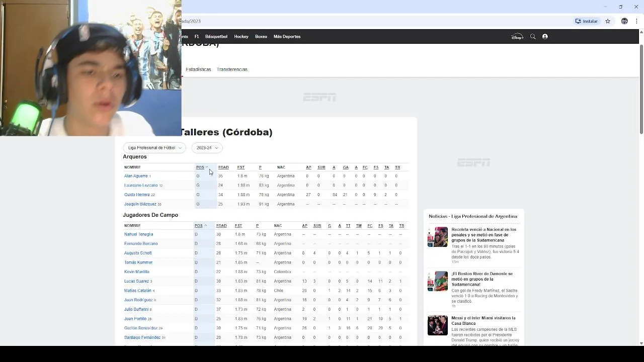This screenshot has height=362, width=644.
Task: Open the Messi Casa Blanca news thumbnail
Action: click(438, 325)
